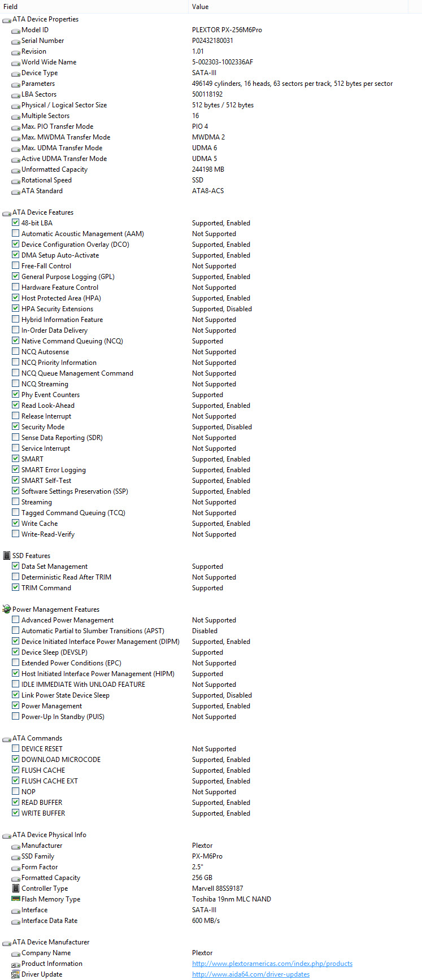
Task: Click the ATA Device Manufacturer section icon
Action: click(x=7, y=943)
